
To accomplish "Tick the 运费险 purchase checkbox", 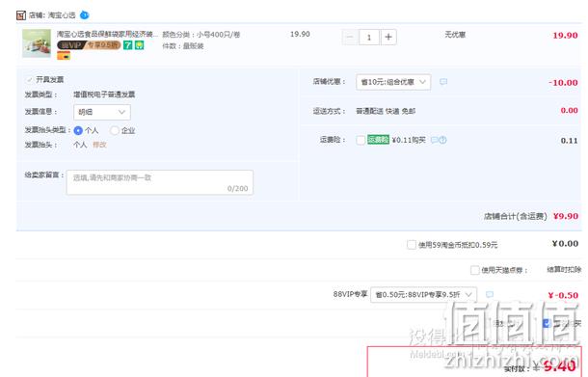I will click(361, 141).
